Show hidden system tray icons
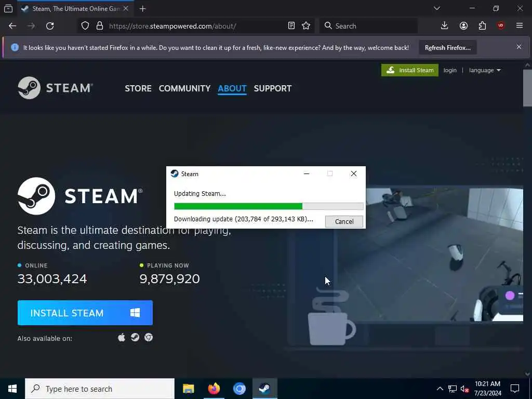532x399 pixels. click(x=440, y=389)
